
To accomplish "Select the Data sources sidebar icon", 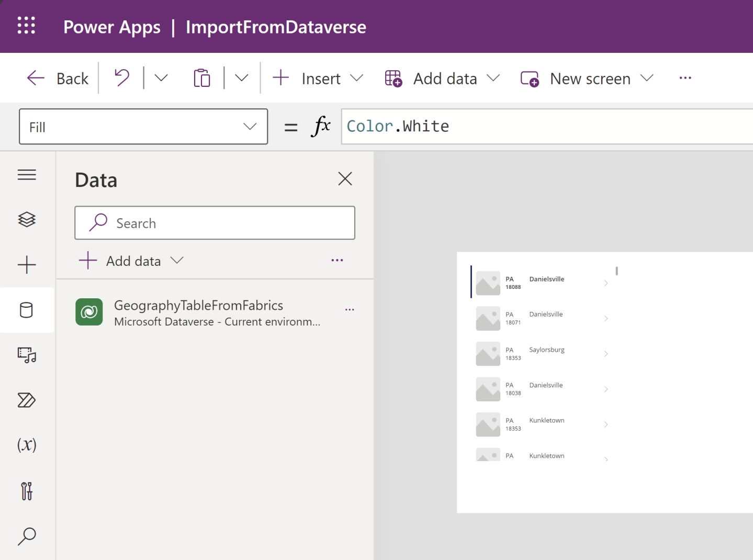I will pyautogui.click(x=27, y=310).
